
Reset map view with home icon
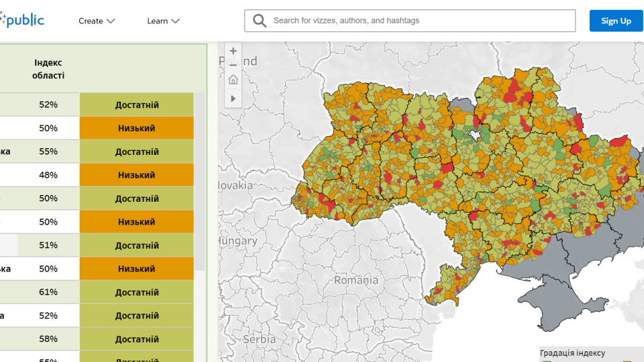click(233, 80)
